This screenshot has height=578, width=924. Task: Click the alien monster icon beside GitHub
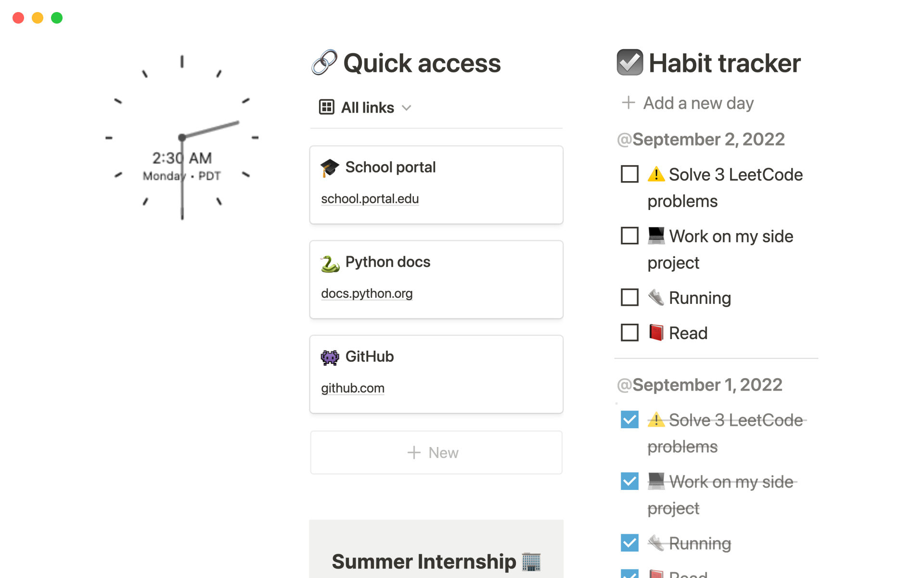[330, 357]
